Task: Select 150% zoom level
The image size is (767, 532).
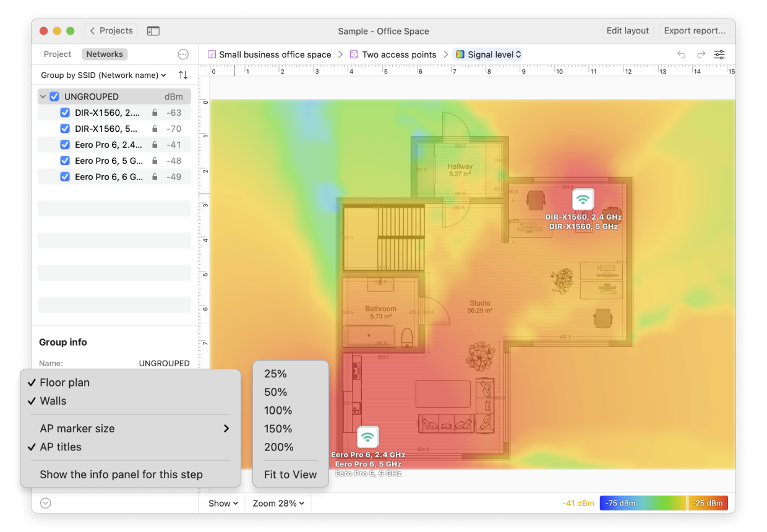Action: pos(291,429)
